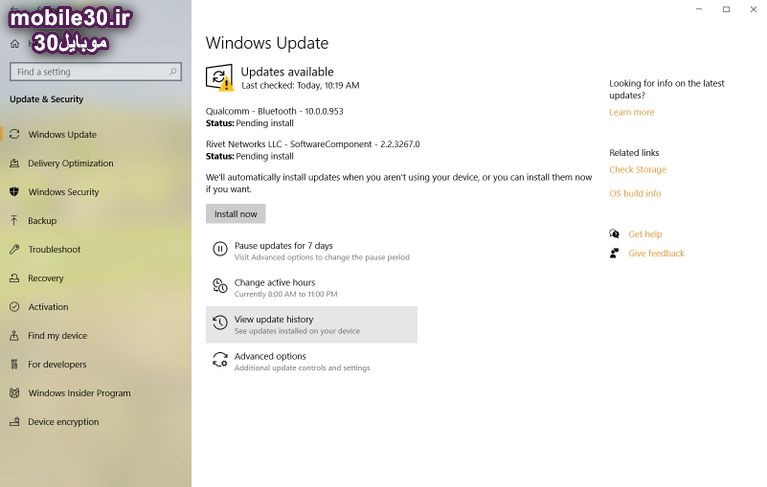This screenshot has height=487, width=767.
Task: Click the Give feedback icon
Action: point(614,253)
